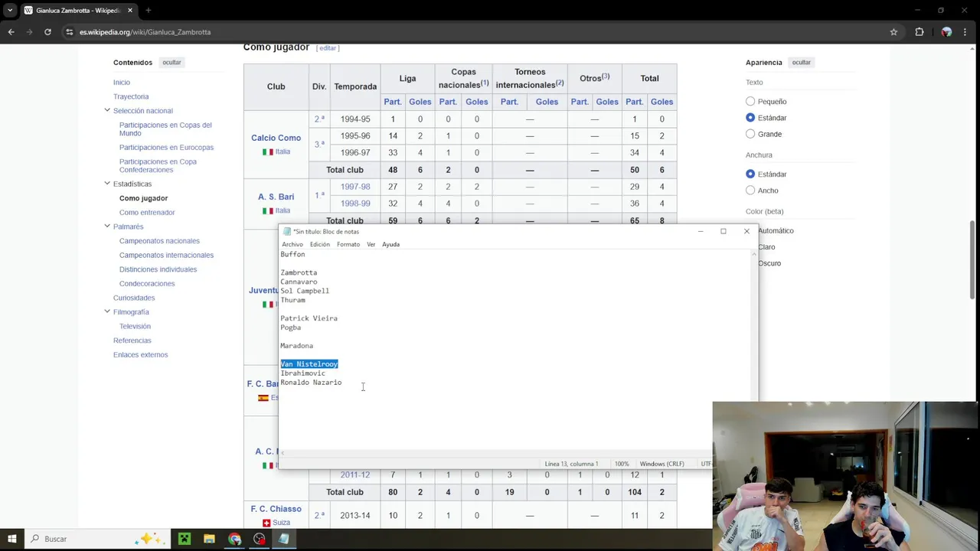Switch to Notepad in the taskbar

284,539
